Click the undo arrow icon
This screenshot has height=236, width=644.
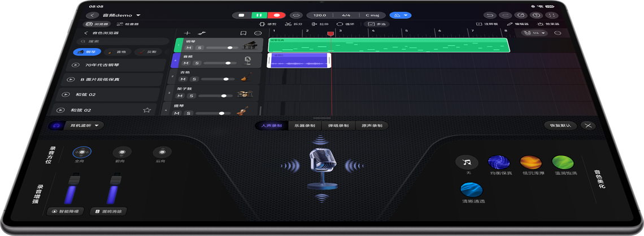click(489, 15)
